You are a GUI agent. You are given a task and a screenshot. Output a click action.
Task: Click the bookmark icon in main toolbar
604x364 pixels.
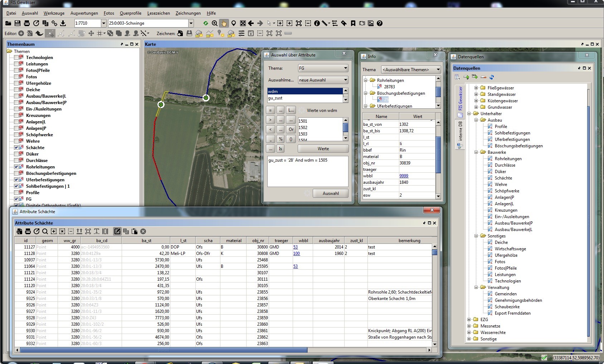pos(353,23)
